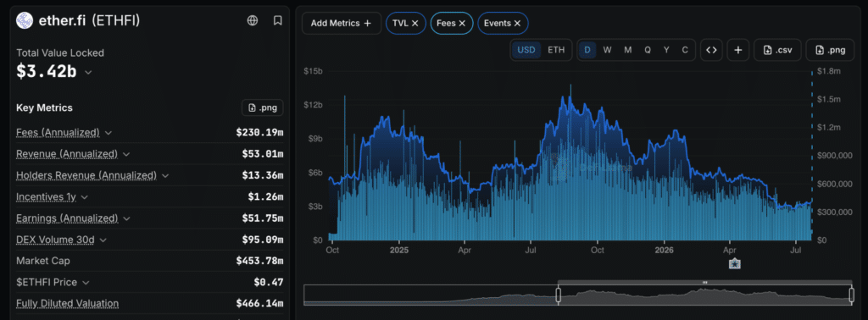Image resolution: width=868 pixels, height=320 pixels.
Task: Click the Market Cap value $453.78m
Action: 259,261
